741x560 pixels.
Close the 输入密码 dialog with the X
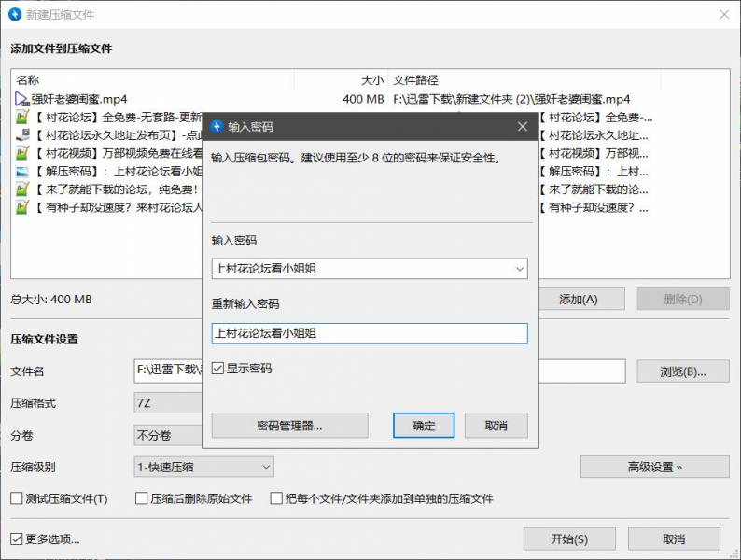tap(523, 127)
